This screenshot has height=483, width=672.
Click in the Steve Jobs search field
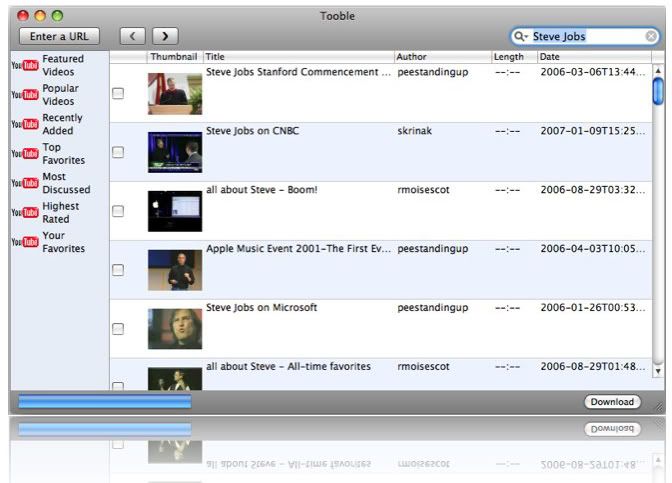[587, 36]
